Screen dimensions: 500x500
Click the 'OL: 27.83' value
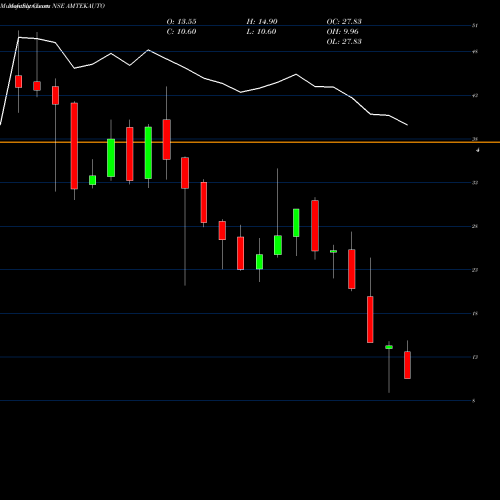pos(344,42)
